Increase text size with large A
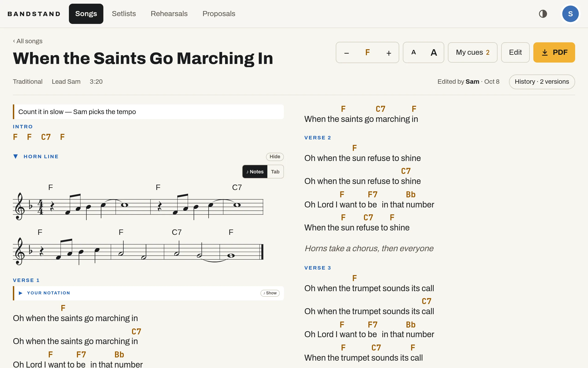The width and height of the screenshot is (588, 368). pyautogui.click(x=434, y=52)
